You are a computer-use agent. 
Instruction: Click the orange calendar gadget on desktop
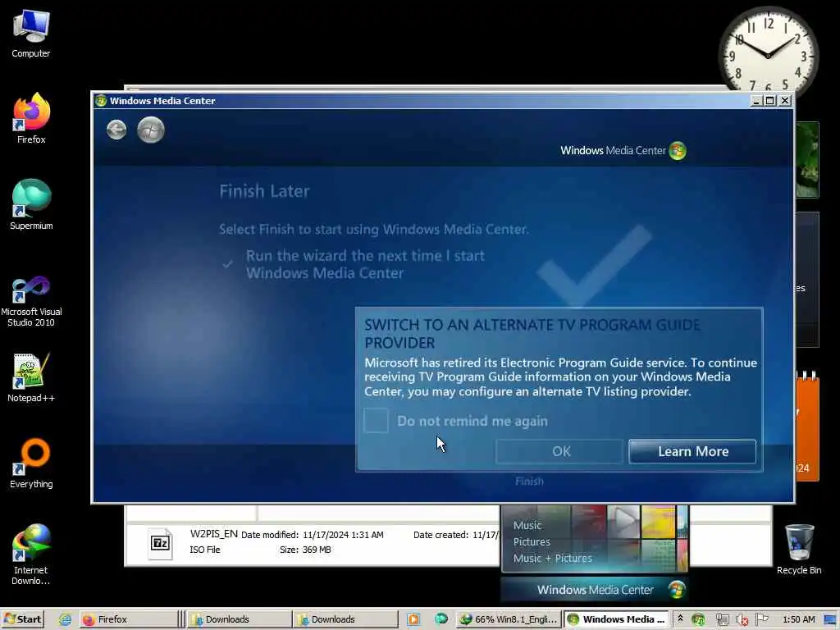point(807,427)
